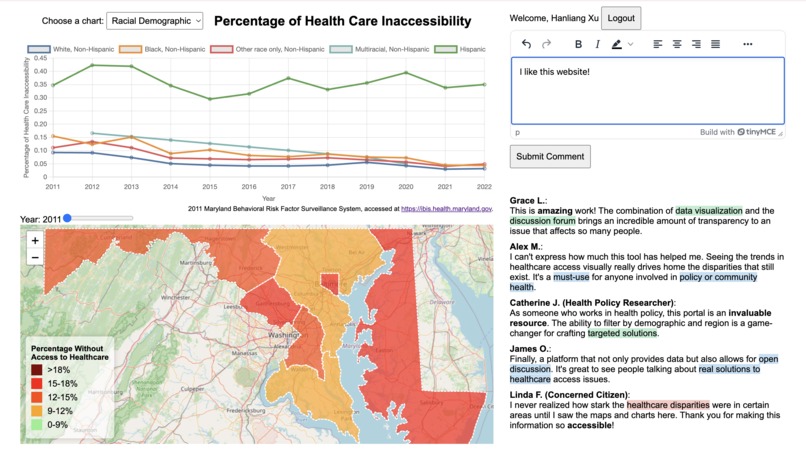Click the 'Welcome, Hanliang Xu' text
806x457 pixels.
[554, 18]
